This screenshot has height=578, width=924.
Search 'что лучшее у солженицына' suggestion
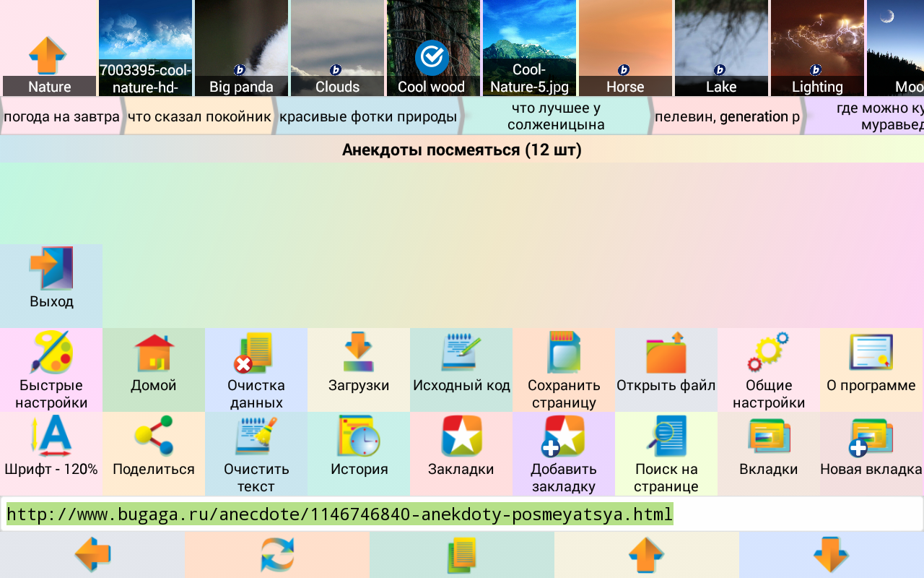[556, 116]
